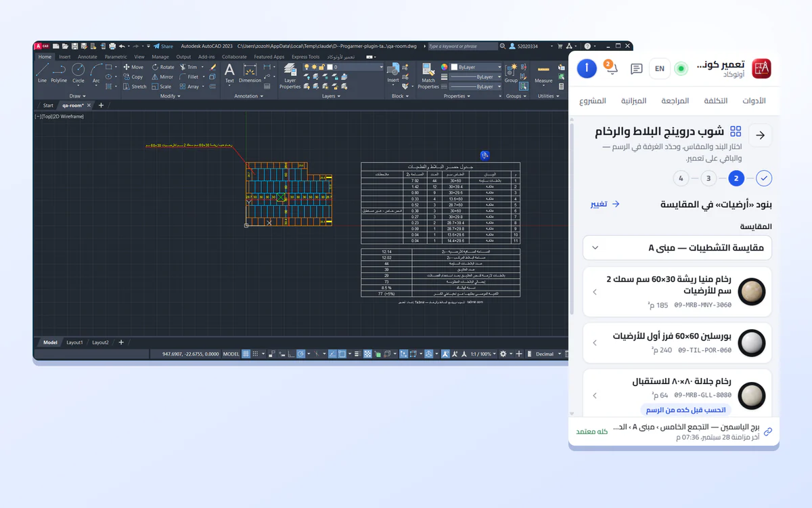Click the Group tool
This screenshot has height=508, width=812.
point(511,73)
